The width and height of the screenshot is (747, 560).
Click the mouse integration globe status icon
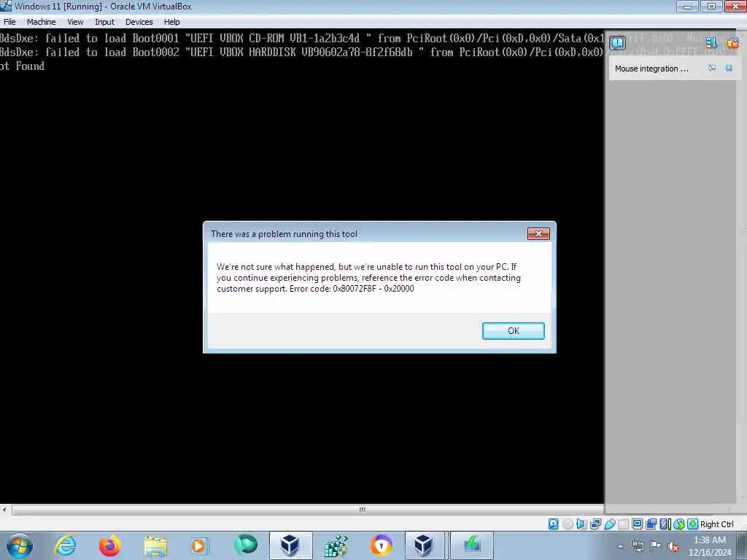(x=679, y=524)
